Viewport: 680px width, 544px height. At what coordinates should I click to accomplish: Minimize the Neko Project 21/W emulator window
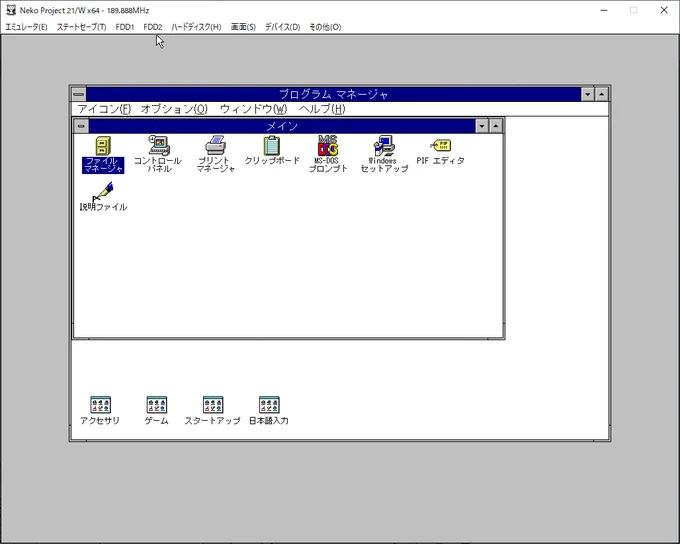604,10
